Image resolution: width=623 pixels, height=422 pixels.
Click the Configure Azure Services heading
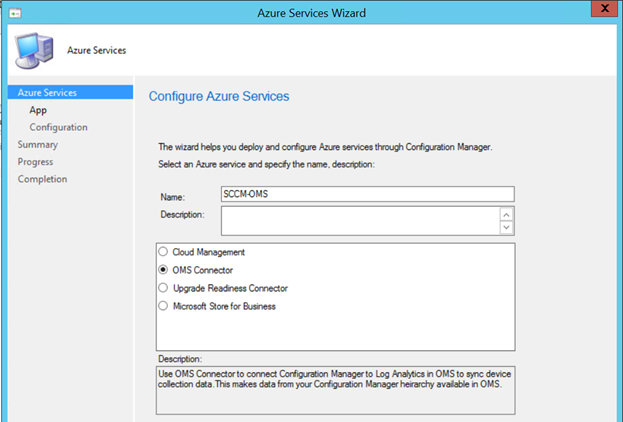coord(219,97)
